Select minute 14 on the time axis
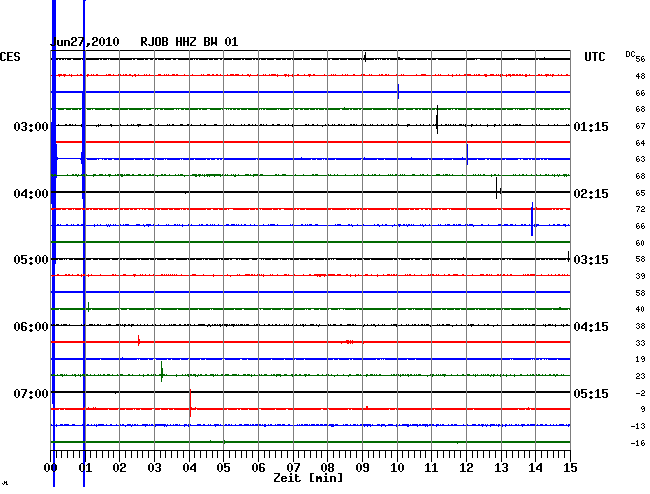This screenshot has width=650, height=494. click(x=535, y=468)
